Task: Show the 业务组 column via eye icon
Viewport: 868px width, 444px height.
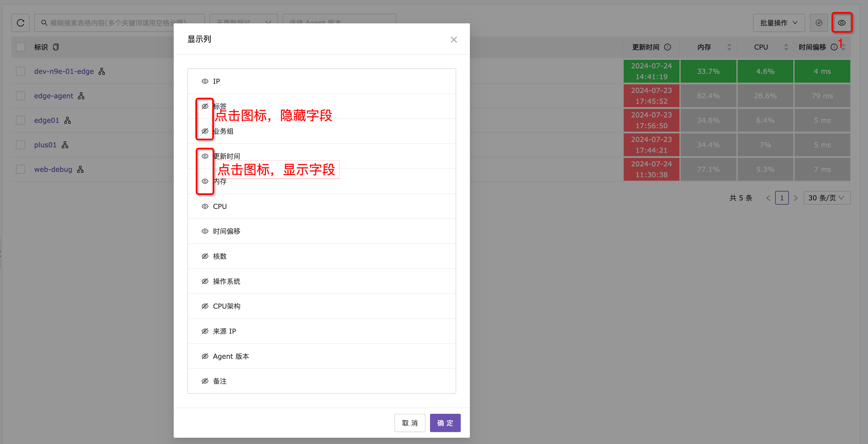Action: tap(205, 131)
